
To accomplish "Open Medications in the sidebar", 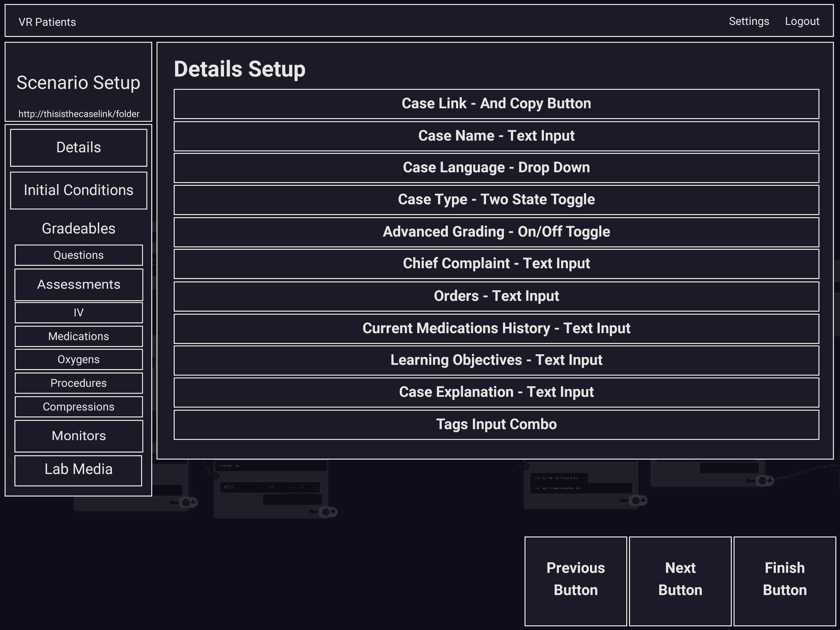I will coord(79,336).
